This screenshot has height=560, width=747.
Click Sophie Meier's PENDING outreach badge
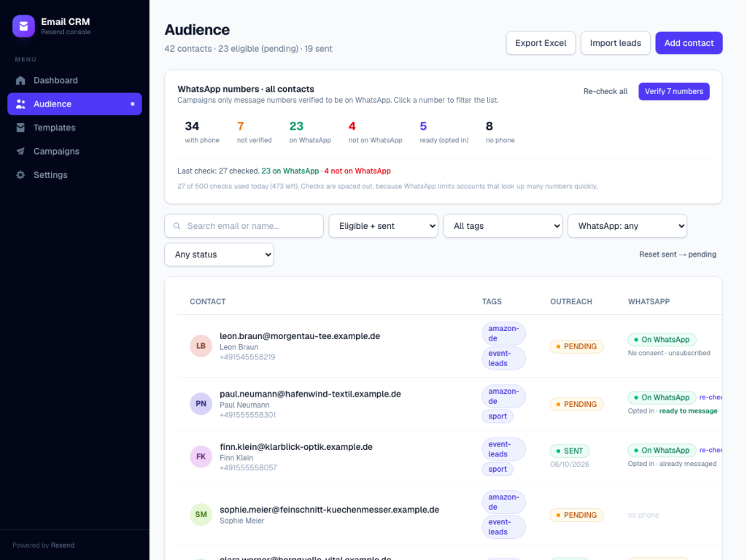[576, 515]
